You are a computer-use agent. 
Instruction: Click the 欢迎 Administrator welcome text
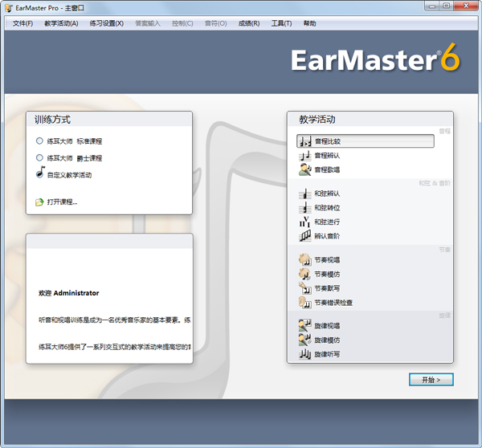69,293
